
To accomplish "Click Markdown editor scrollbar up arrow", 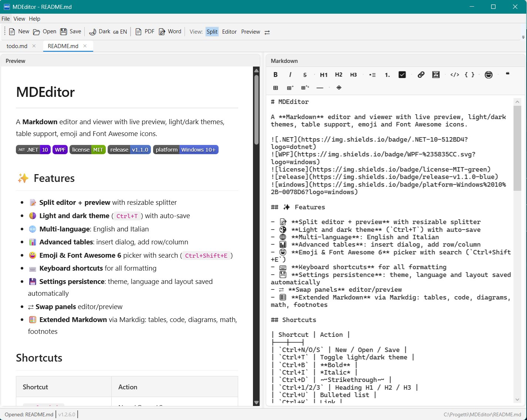I will pos(517,102).
